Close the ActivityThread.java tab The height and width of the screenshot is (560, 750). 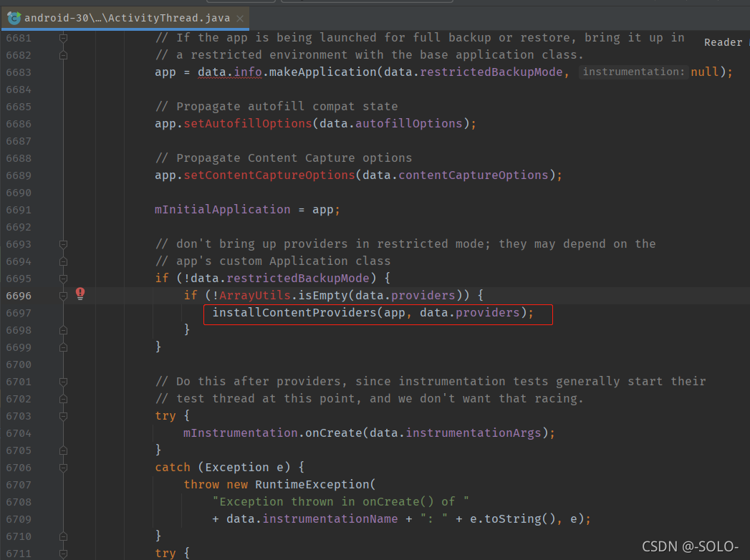[240, 19]
